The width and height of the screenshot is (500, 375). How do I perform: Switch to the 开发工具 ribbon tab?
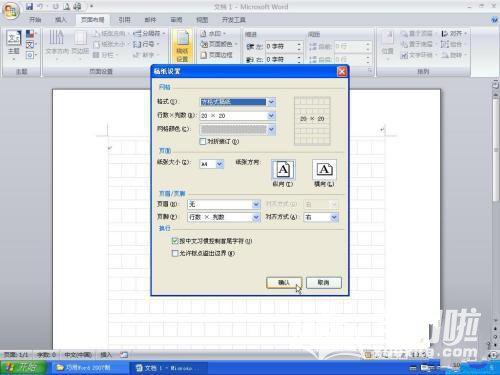[234, 20]
